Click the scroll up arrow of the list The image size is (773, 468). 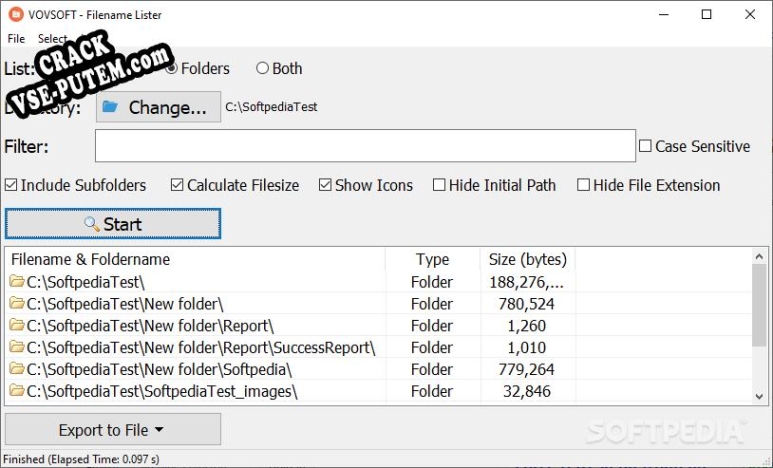tap(759, 256)
